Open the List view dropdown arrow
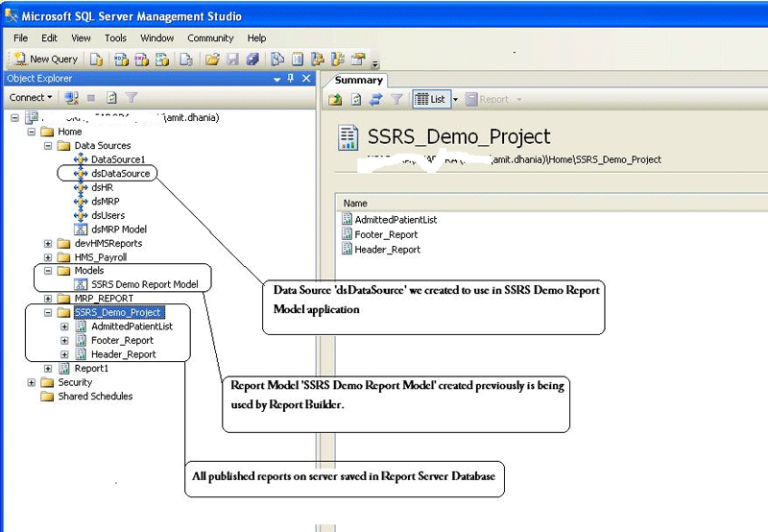 (455, 99)
